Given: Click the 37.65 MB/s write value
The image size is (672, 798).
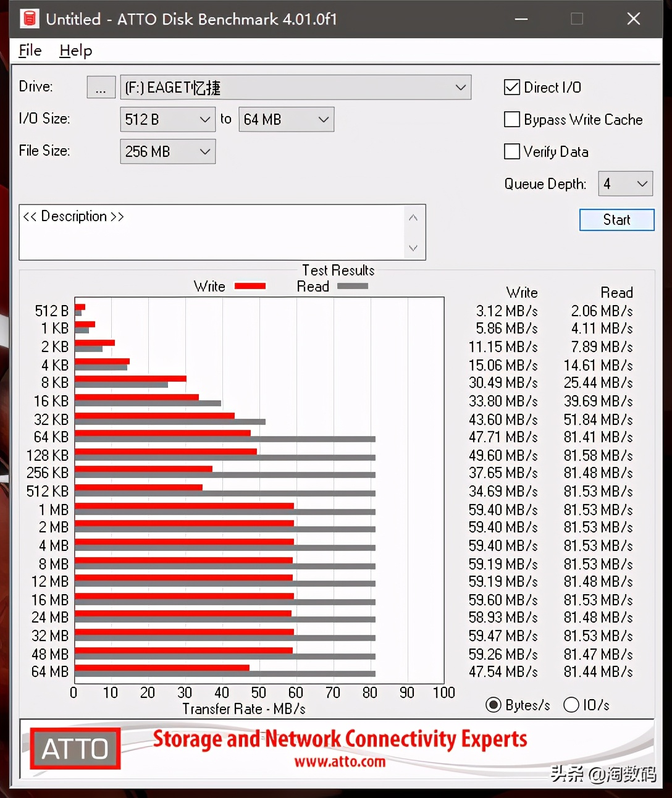Looking at the screenshot, I should (x=503, y=472).
